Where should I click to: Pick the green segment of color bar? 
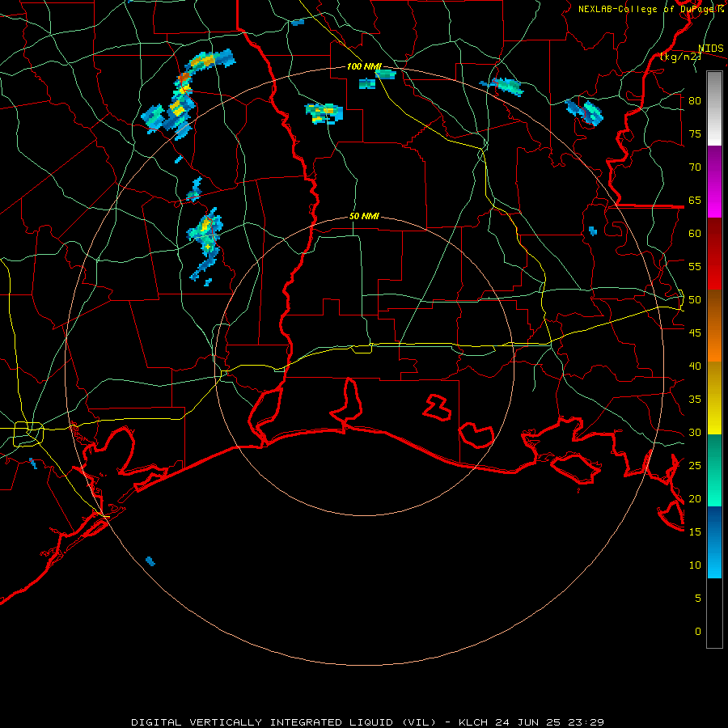pos(714,470)
